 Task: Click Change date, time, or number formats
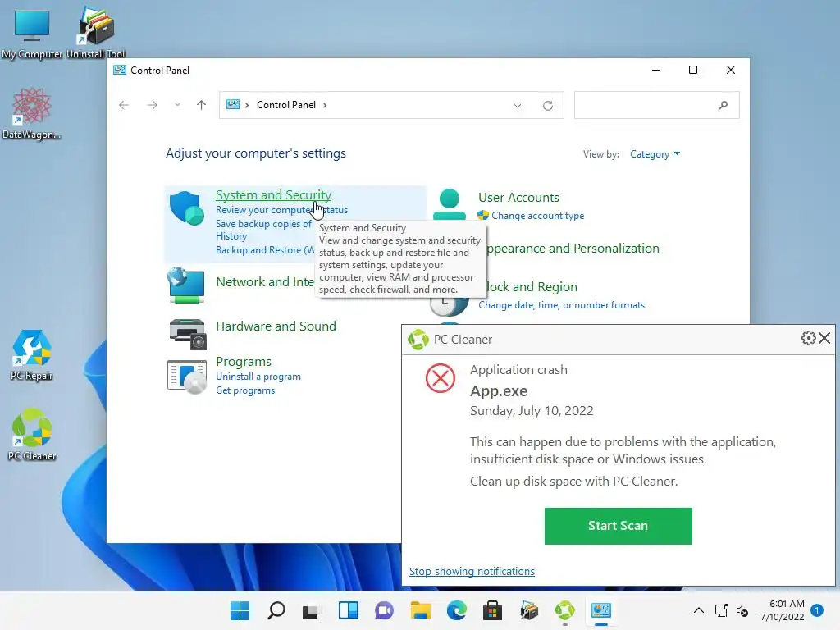click(561, 305)
